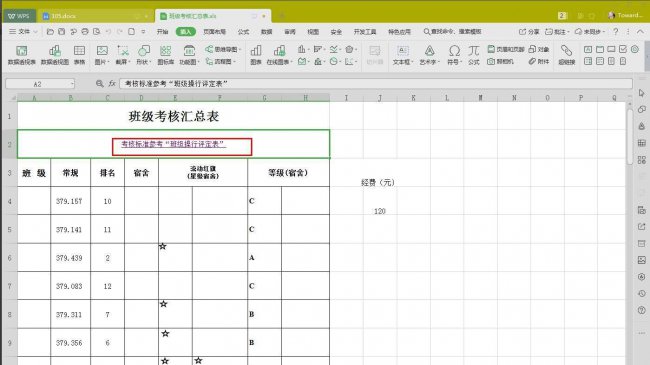Image resolution: width=650 pixels, height=365 pixels.
Task: Open the 开发工具 Developer tab
Action: tap(365, 32)
